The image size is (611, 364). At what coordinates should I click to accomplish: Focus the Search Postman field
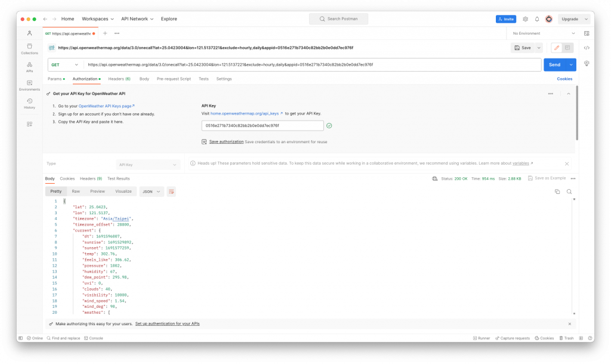(x=338, y=18)
